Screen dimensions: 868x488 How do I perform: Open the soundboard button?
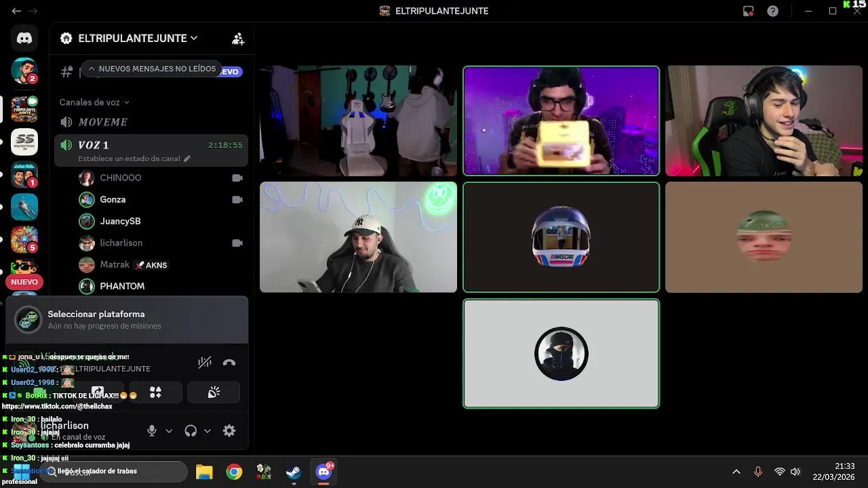coord(214,392)
